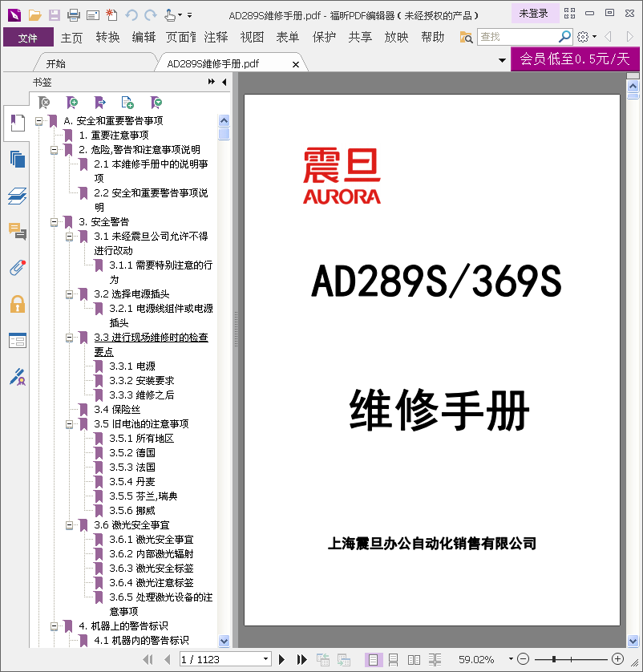
Task: Click the page-with-plus icon in bookmark toolbar
Action: pos(127,103)
